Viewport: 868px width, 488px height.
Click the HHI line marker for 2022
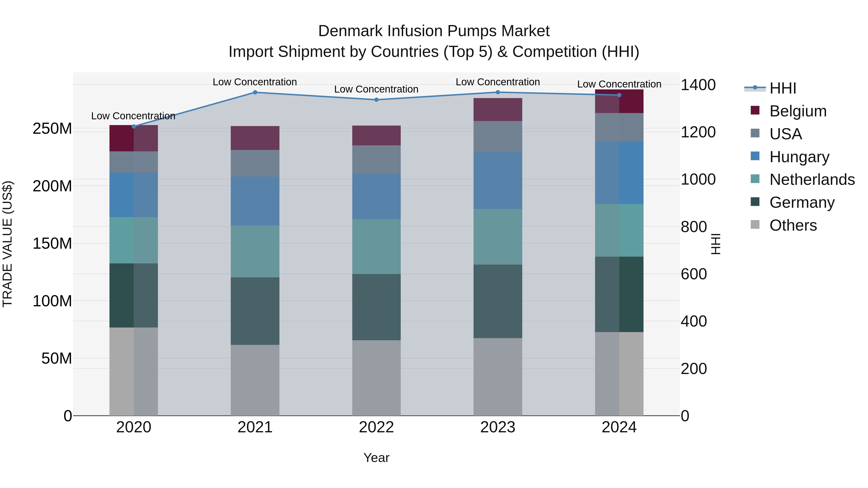[x=377, y=100]
